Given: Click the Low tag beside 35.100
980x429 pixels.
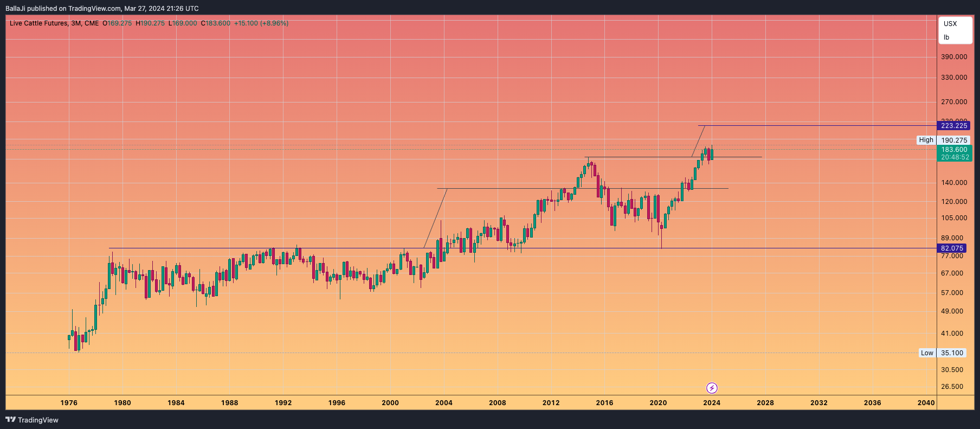Looking at the screenshot, I should tap(927, 353).
